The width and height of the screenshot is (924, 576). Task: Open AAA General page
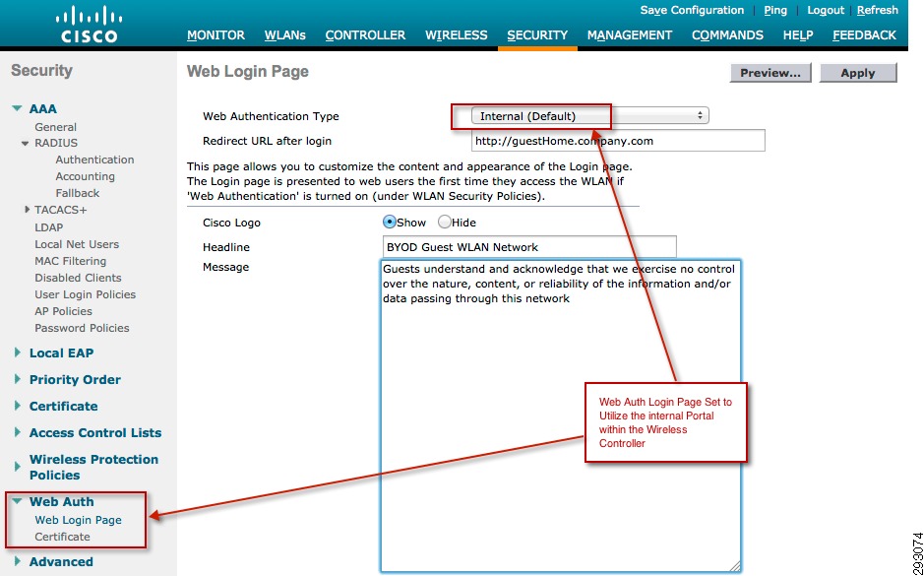[x=55, y=127]
